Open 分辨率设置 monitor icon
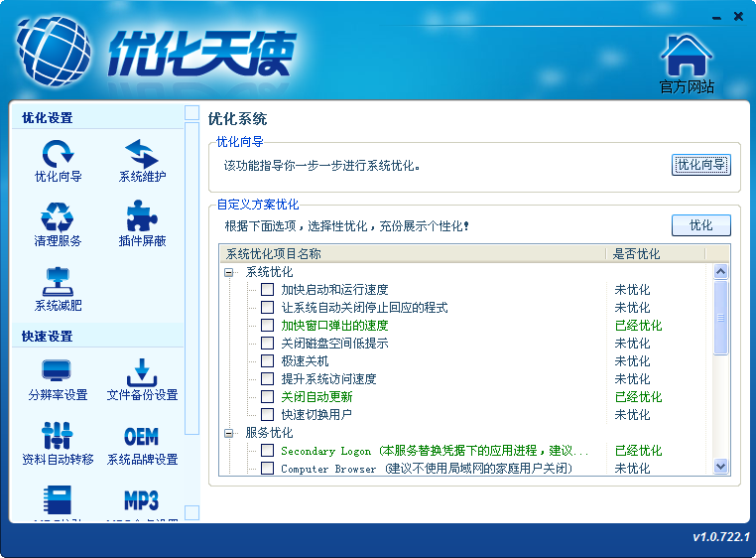Image resolution: width=756 pixels, height=558 pixels. point(58,374)
